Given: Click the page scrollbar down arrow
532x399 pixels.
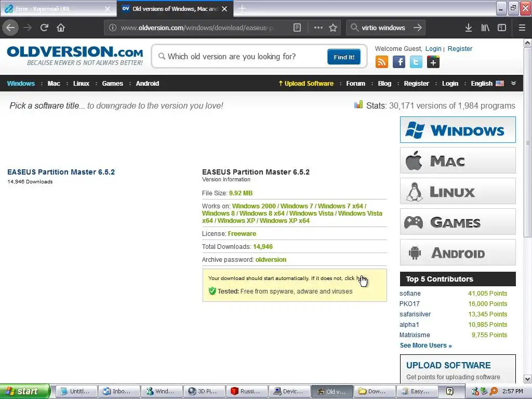Looking at the screenshot, I should [x=528, y=379].
